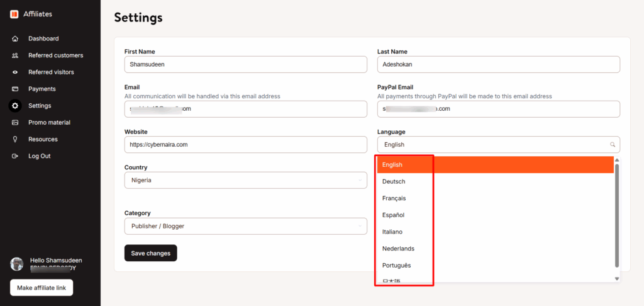Screen dimensions: 644x306
Task: Click the Settings gear icon
Action: 15,106
